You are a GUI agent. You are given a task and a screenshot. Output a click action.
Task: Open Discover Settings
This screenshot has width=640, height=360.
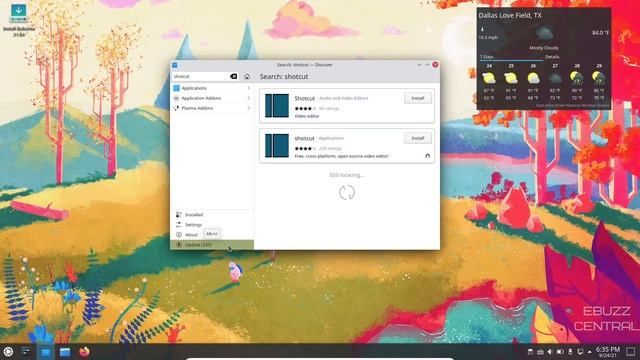212,225
